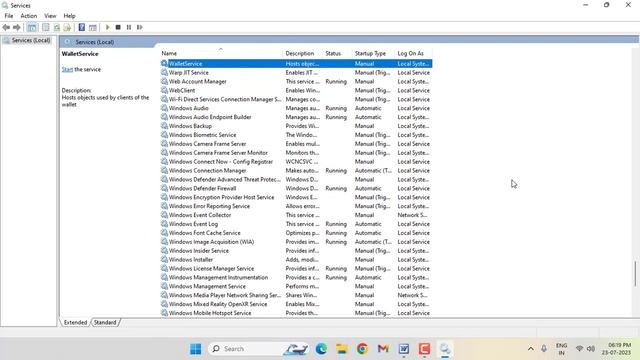Select the WalletService gear icon
This screenshot has width=640, height=360.
click(x=164, y=64)
